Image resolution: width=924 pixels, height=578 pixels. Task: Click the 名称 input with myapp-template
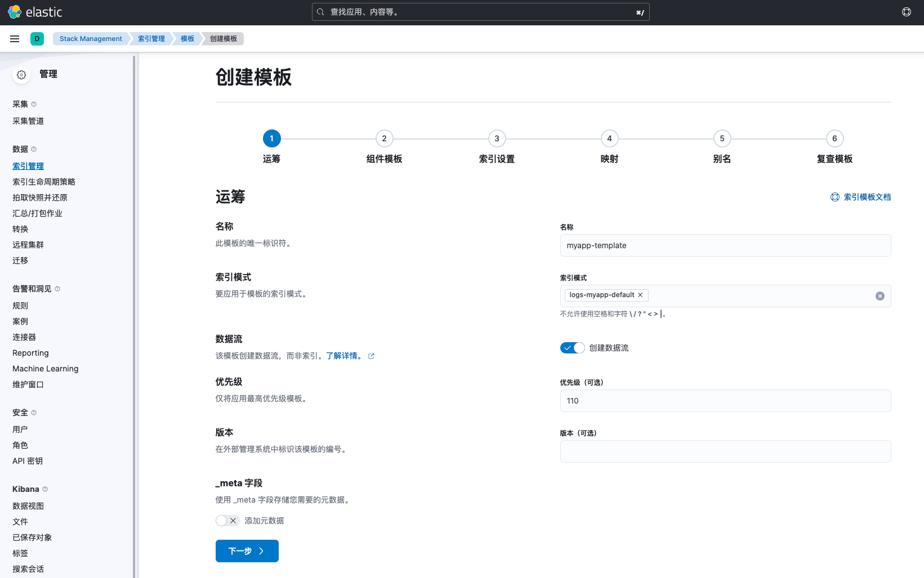pyautogui.click(x=725, y=245)
